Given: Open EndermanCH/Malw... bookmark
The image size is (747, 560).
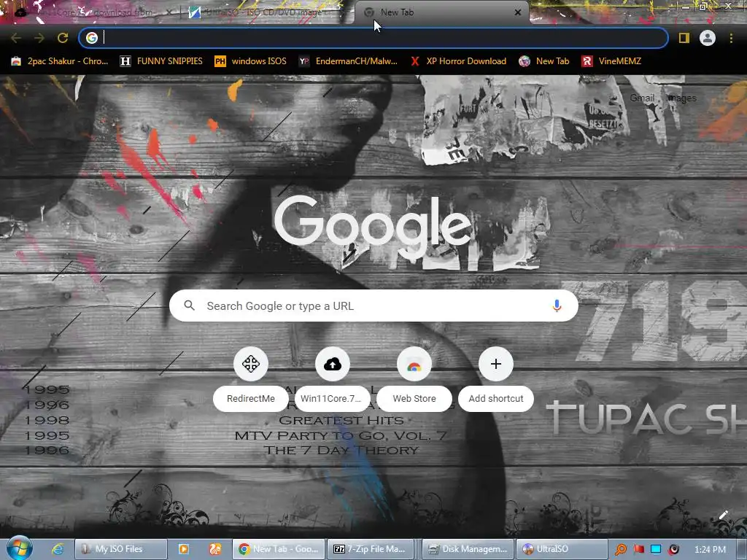Looking at the screenshot, I should coord(348,61).
